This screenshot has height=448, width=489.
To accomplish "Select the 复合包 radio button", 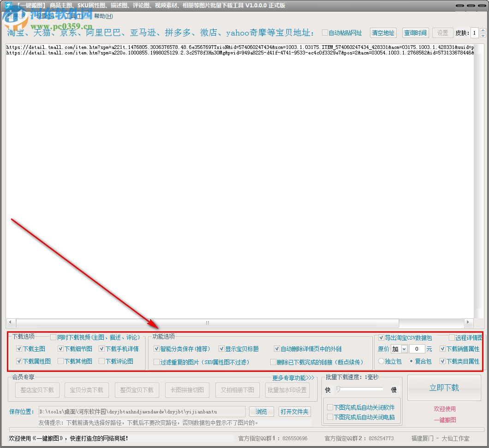I will (x=411, y=361).
